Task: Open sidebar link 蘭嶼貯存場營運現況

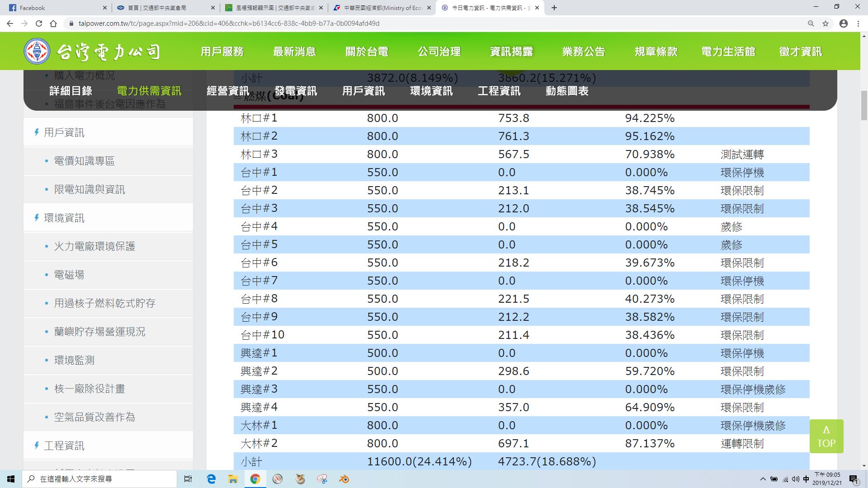Action: 100,332
